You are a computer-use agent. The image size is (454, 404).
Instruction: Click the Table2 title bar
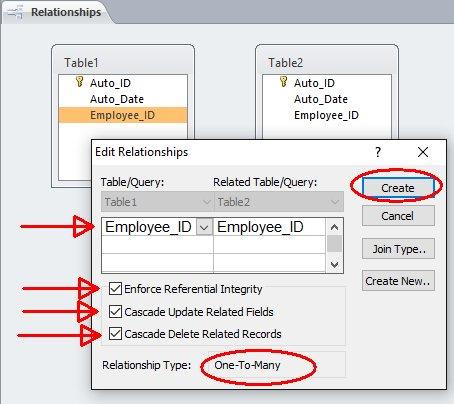click(327, 62)
